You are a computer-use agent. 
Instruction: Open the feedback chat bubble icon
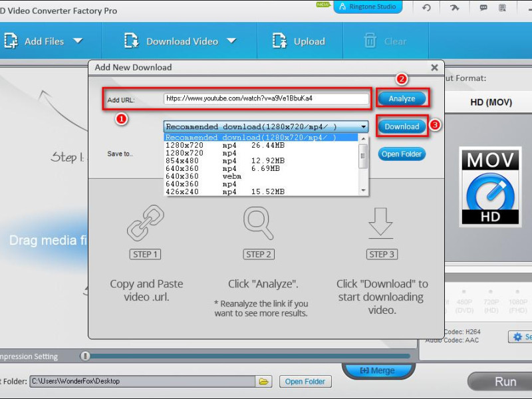coord(483,7)
